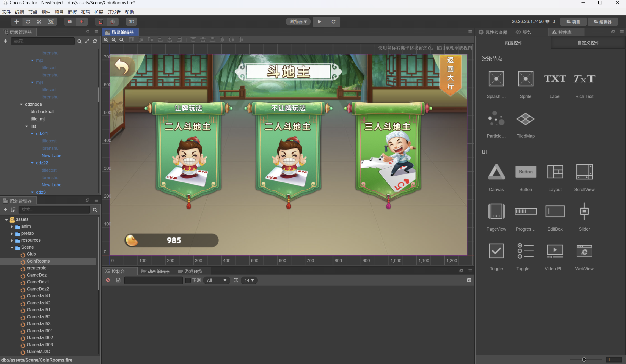Open the 浏览器 preview platform dropdown

[298, 21]
